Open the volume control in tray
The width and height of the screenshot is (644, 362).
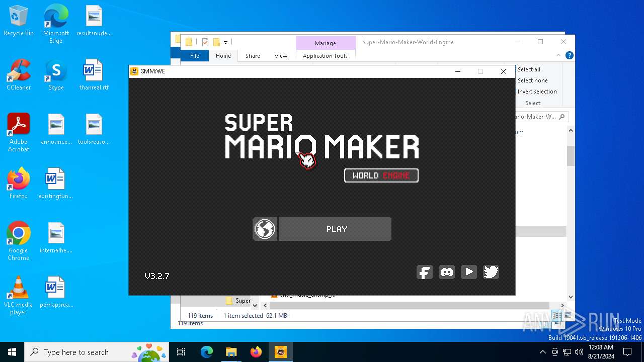tap(579, 352)
